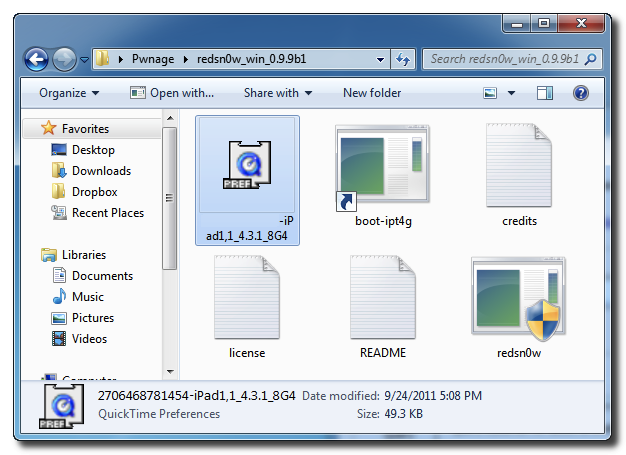Open the Videos library

pos(89,339)
